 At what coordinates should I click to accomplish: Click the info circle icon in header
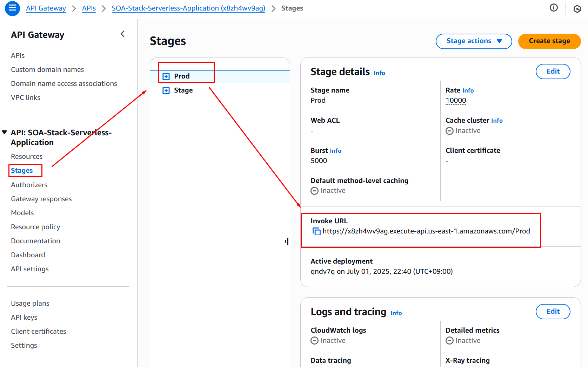click(x=554, y=8)
